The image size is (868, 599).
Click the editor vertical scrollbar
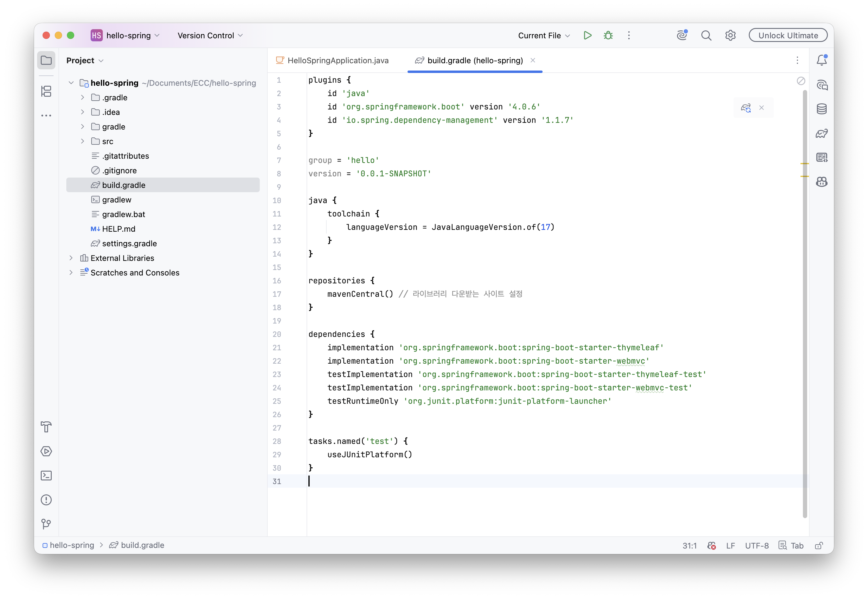[x=804, y=304]
